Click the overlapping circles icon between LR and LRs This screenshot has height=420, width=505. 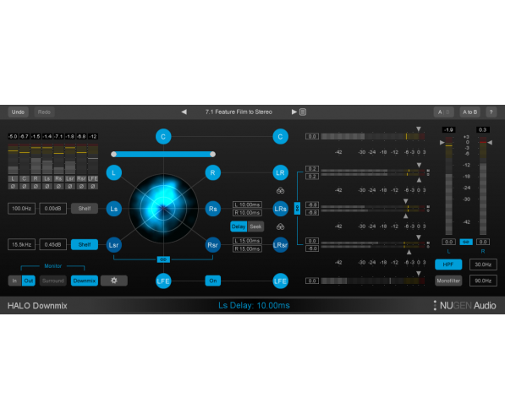coord(280,191)
